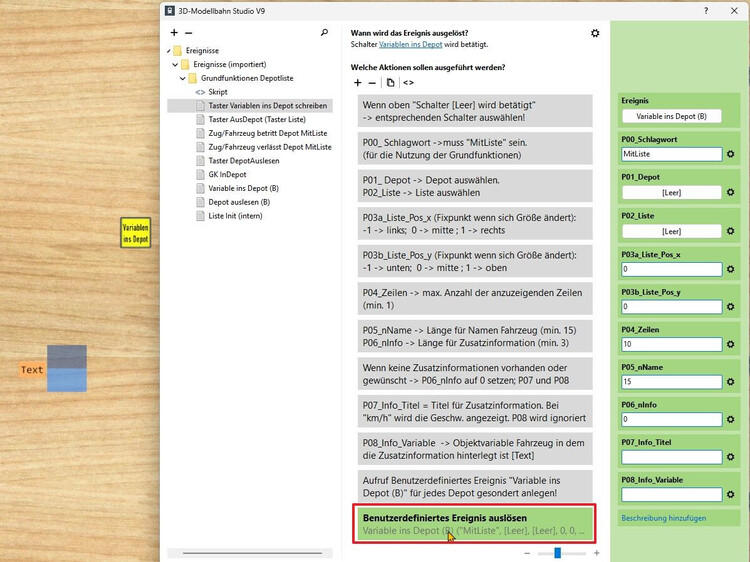Click Ereignis button Variable ins Depot (B)
This screenshot has width=750, height=562.
pyautogui.click(x=672, y=116)
